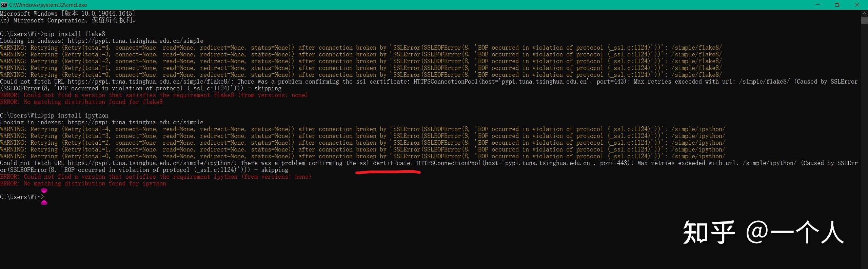Image resolution: width=868 pixels, height=269 pixels.
Task: Click the vertical scrollbar thumb
Action: point(864,20)
